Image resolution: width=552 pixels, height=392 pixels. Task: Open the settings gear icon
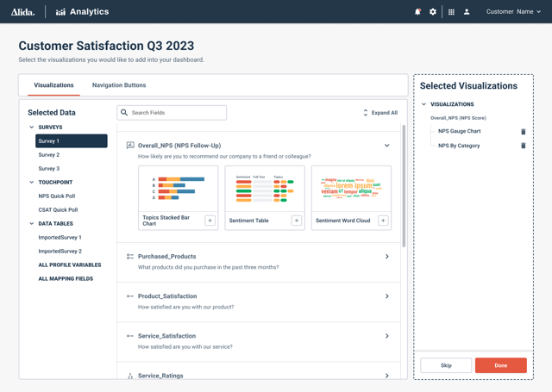click(x=433, y=12)
